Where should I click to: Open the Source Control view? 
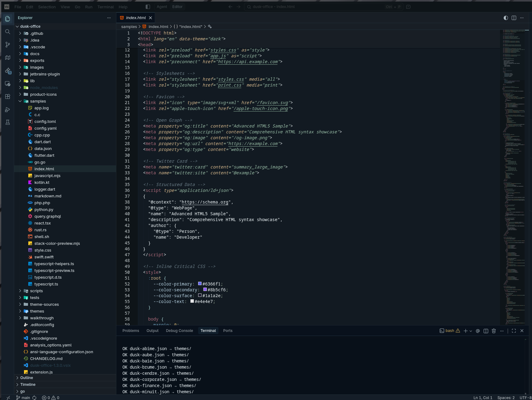tap(8, 45)
